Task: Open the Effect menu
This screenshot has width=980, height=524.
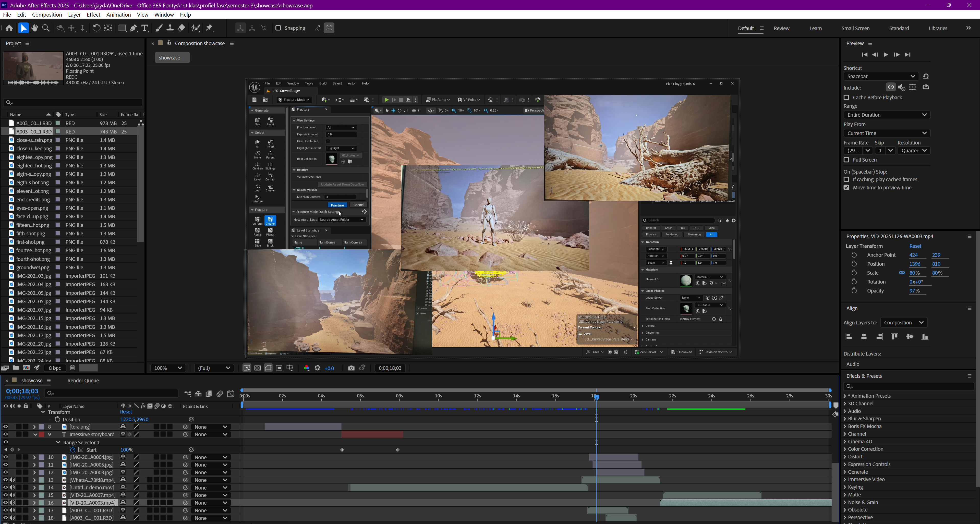Action: coord(93,15)
